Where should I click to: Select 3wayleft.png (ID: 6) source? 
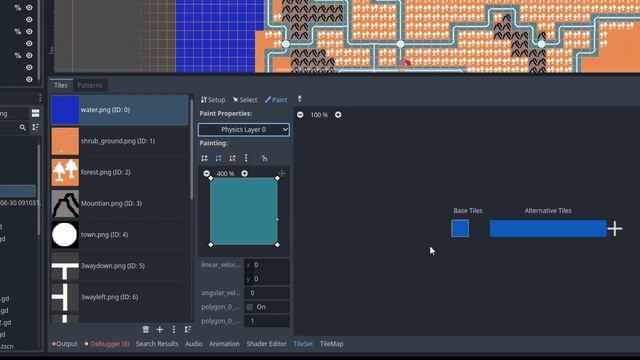(120, 297)
